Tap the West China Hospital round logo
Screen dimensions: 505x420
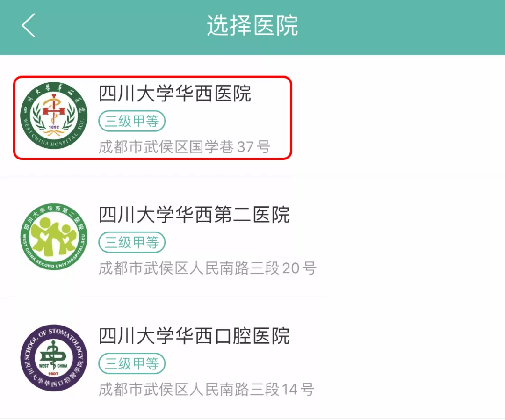click(x=54, y=116)
